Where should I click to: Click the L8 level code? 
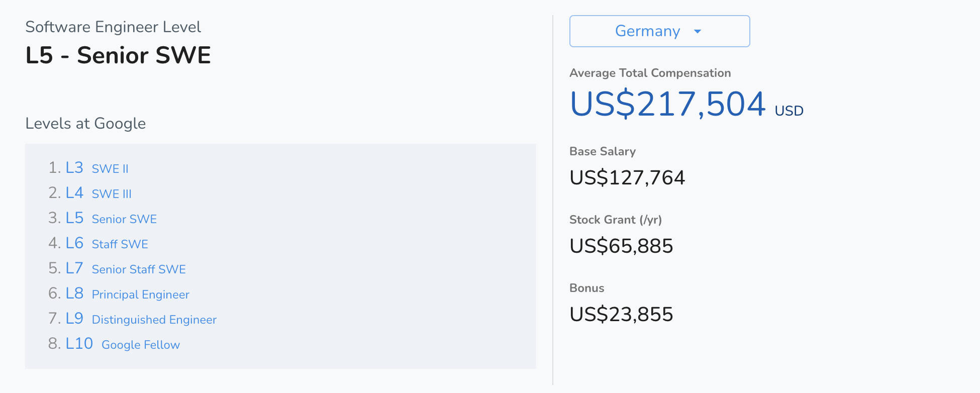tap(74, 293)
